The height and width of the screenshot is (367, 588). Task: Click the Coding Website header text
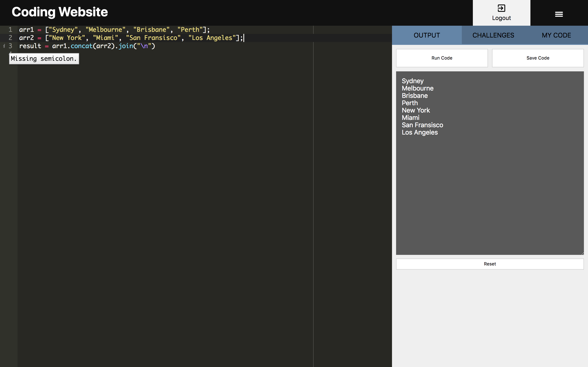[59, 12]
